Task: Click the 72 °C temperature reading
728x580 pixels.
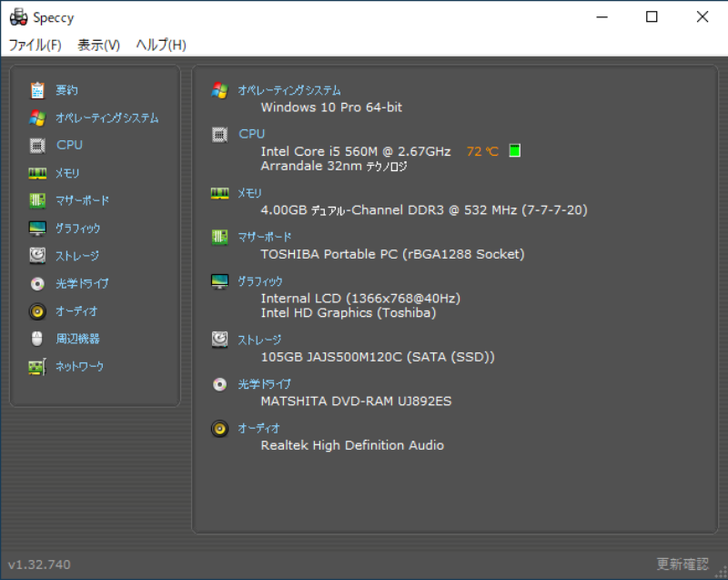Action: coord(482,151)
